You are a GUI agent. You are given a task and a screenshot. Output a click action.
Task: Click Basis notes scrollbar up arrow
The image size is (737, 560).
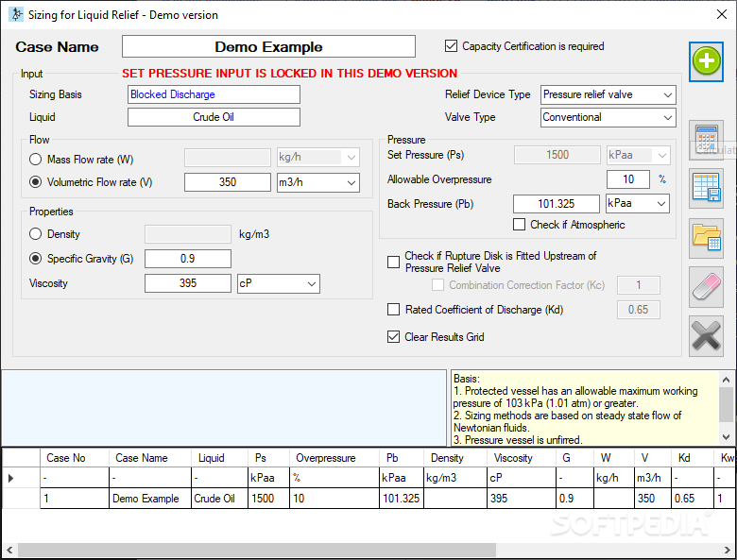click(726, 379)
